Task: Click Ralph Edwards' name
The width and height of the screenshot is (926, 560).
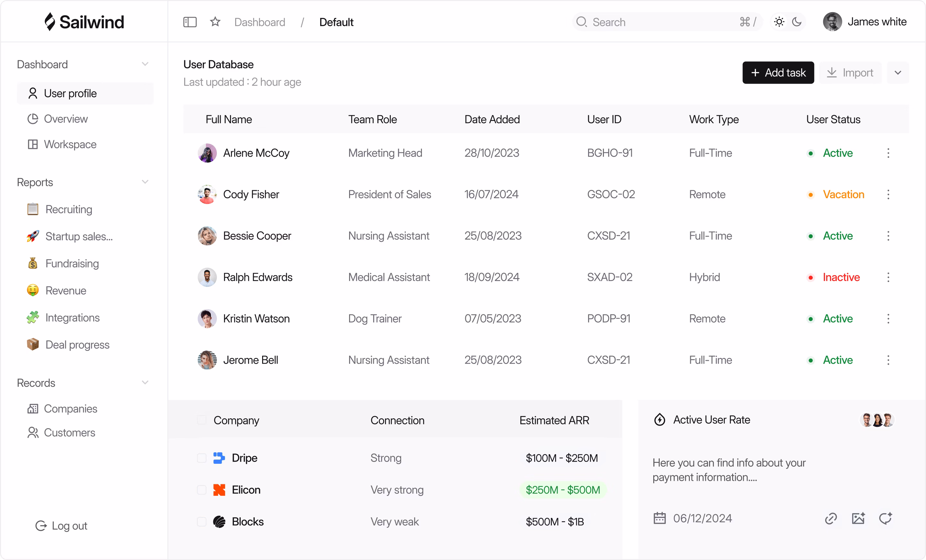Action: [x=258, y=277]
